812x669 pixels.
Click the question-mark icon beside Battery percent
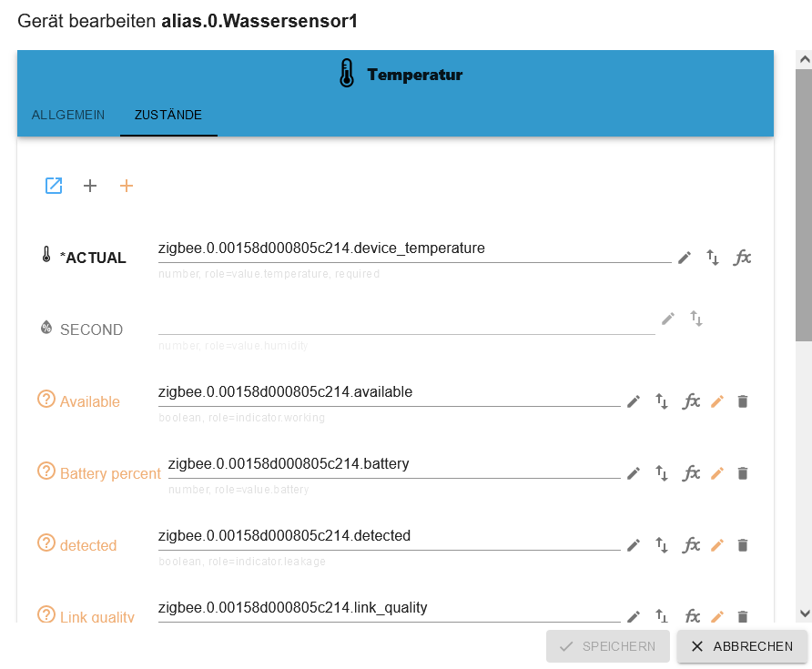point(46,471)
